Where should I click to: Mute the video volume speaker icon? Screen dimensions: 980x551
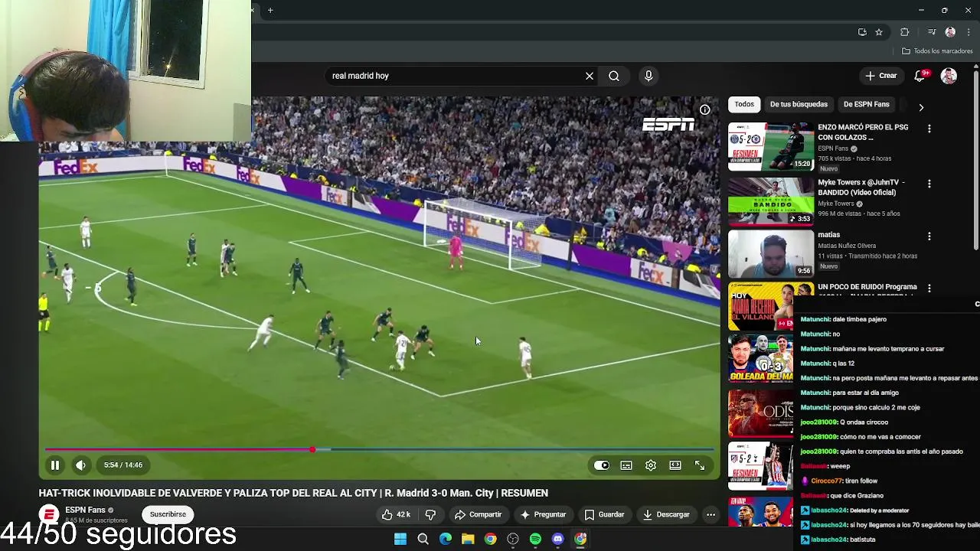point(80,465)
